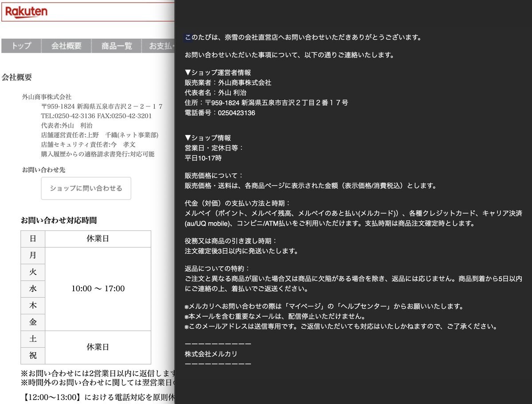
Task: Click the 2営業日以内に返信 note line
Action: coord(98,373)
